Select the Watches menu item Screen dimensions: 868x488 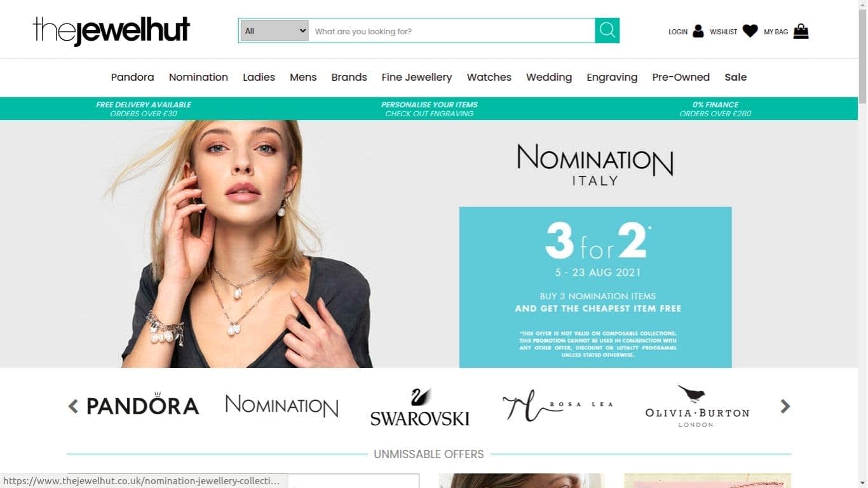[489, 77]
